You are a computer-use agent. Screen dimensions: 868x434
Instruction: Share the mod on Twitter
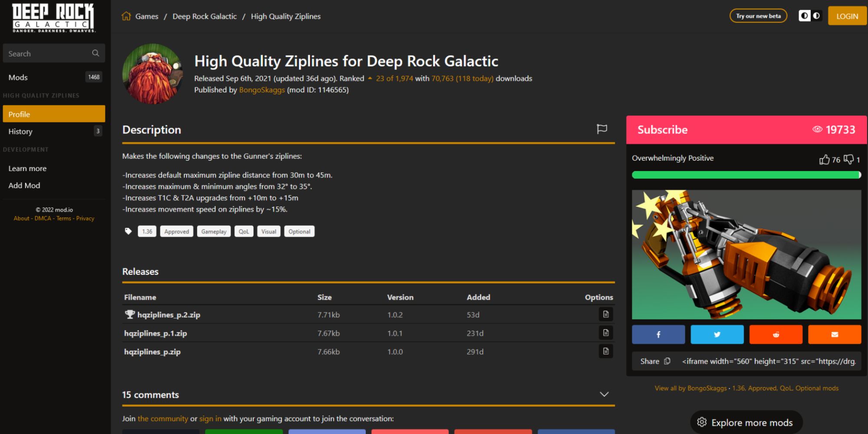click(x=717, y=334)
